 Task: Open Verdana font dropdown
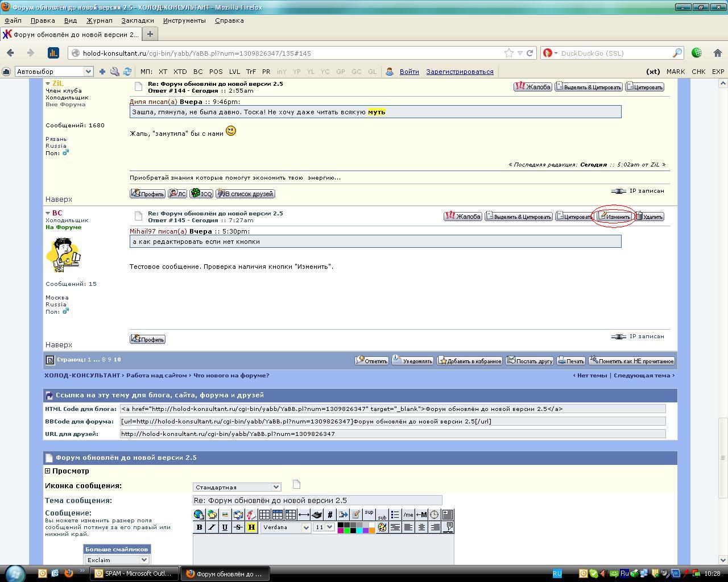[286, 527]
